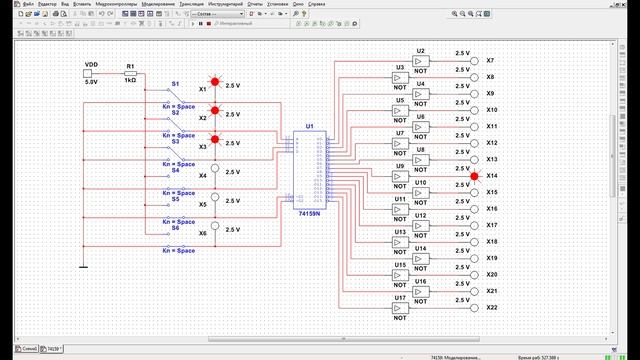The width and height of the screenshot is (640, 360).
Task: Open the Моделирование menu
Action: (x=158, y=4)
